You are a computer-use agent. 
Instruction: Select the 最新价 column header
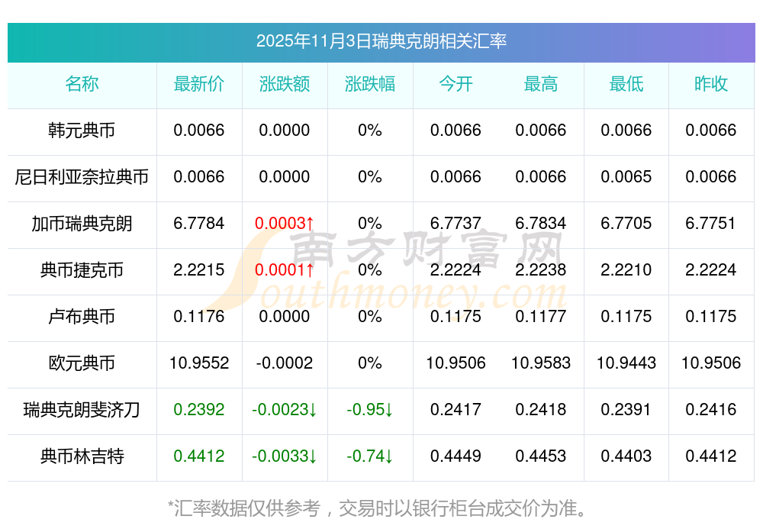pos(199,85)
